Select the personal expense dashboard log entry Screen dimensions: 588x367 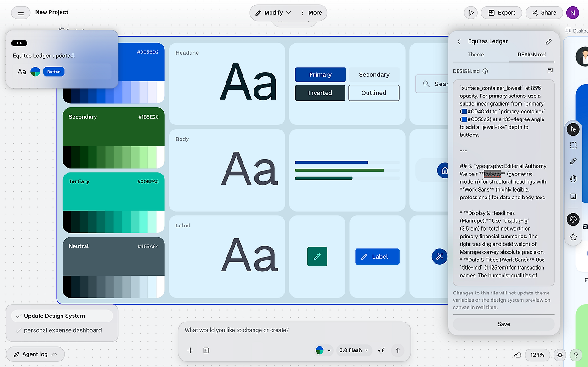tap(62, 330)
